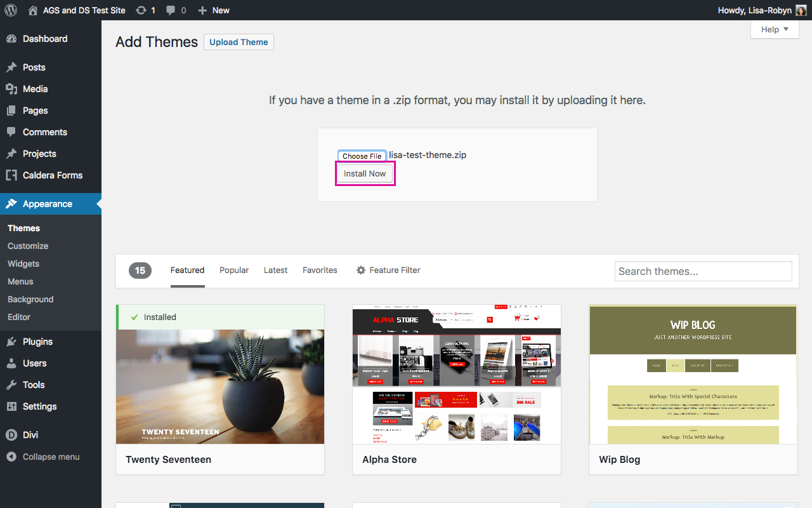This screenshot has height=508, width=812.
Task: Focus the Search themes input field
Action: pos(704,271)
